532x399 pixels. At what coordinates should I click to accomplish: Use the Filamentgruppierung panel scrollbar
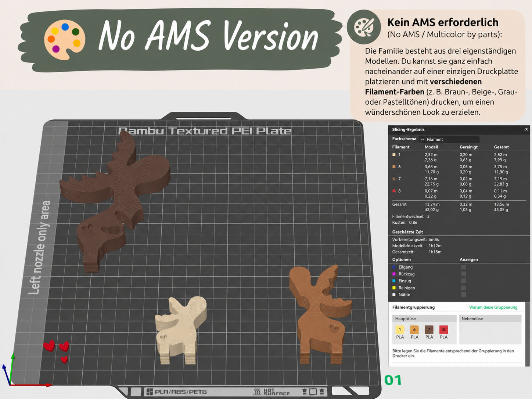(528, 334)
